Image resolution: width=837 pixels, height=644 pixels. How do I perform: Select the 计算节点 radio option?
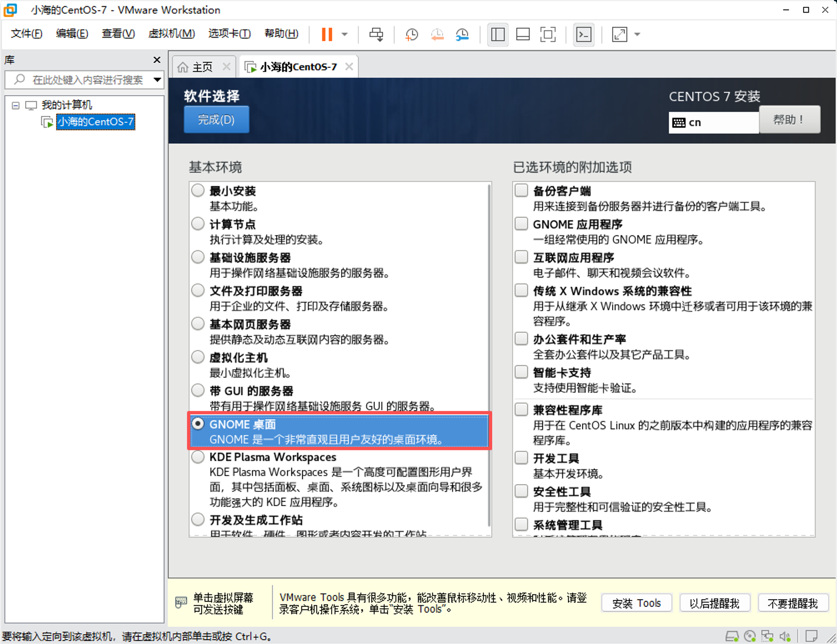(198, 224)
